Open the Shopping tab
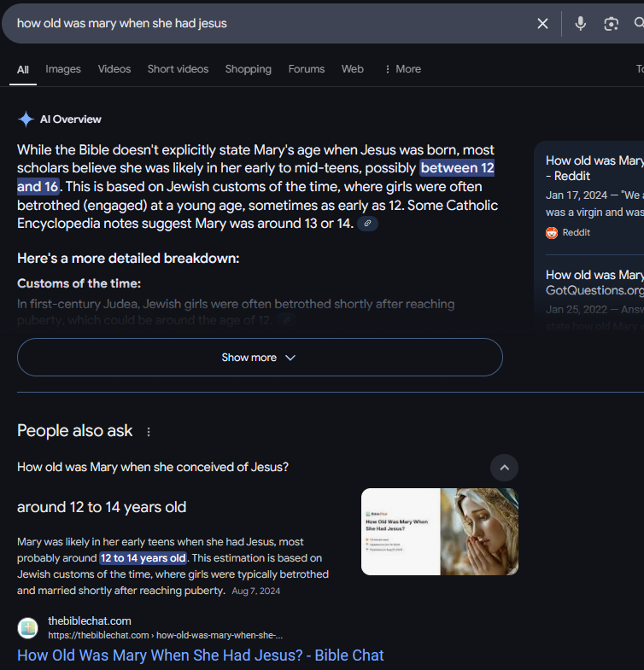 (x=249, y=69)
